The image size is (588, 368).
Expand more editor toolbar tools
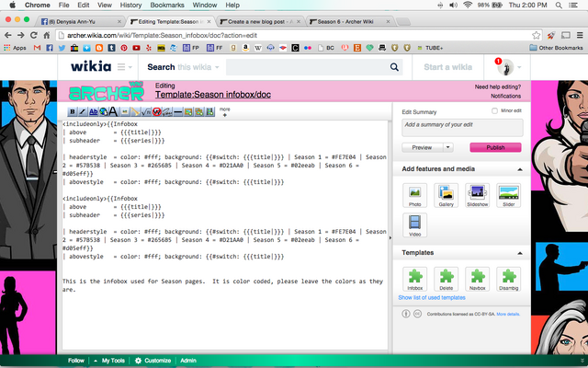[x=224, y=111]
